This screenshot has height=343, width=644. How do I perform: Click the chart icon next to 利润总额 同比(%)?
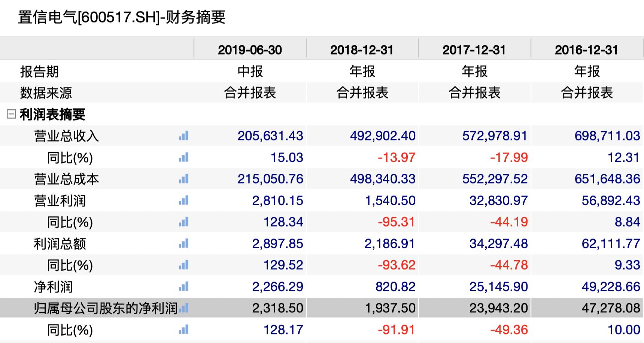183,265
